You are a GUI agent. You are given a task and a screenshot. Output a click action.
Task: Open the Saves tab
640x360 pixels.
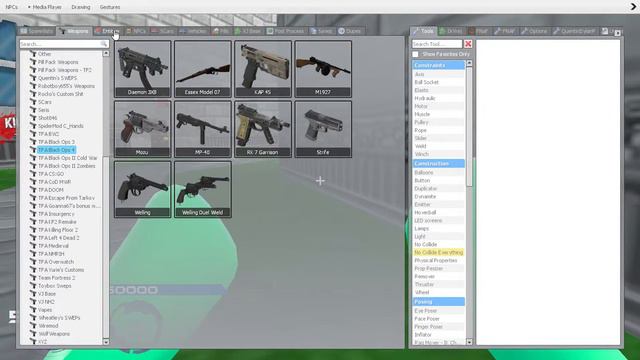pyautogui.click(x=321, y=31)
